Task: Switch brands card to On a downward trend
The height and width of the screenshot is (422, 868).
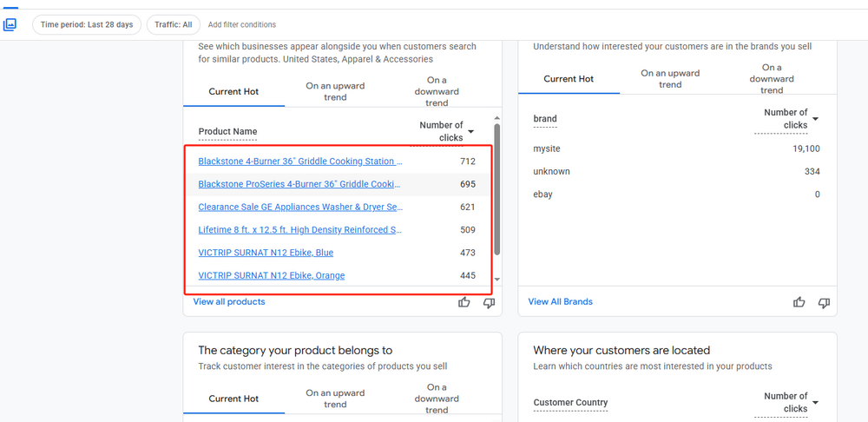Action: (772, 79)
